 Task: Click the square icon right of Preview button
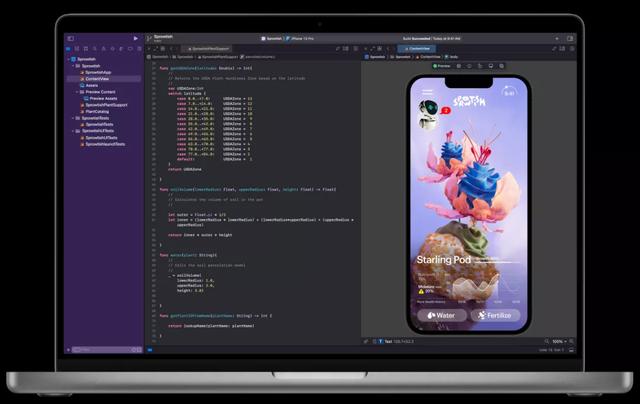coord(459,66)
